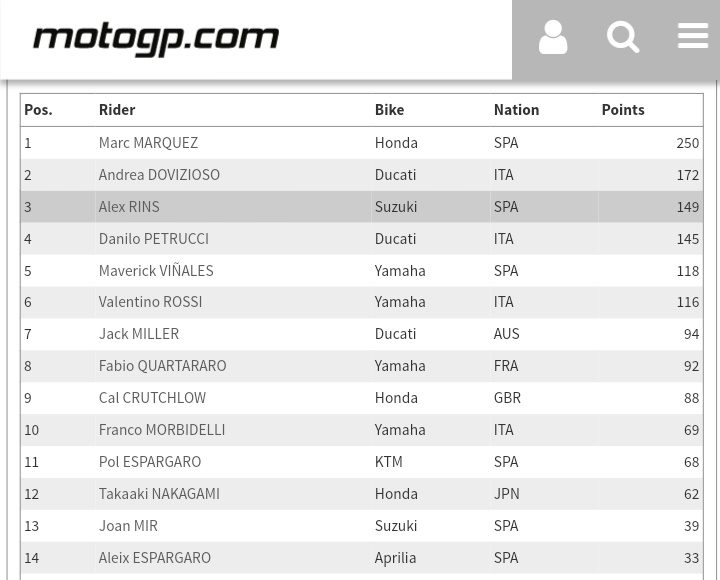The image size is (720, 580).
Task: Select Jack MILLER in the table
Action: pos(138,334)
